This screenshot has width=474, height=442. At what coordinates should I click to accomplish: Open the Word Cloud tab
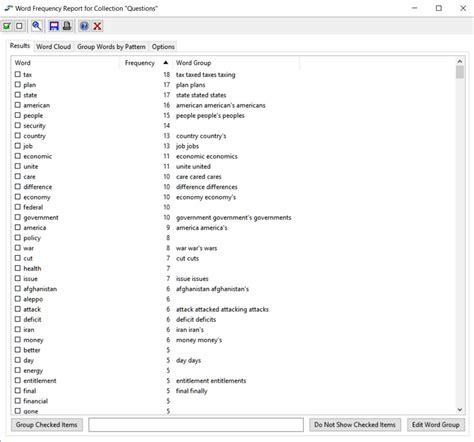click(53, 47)
